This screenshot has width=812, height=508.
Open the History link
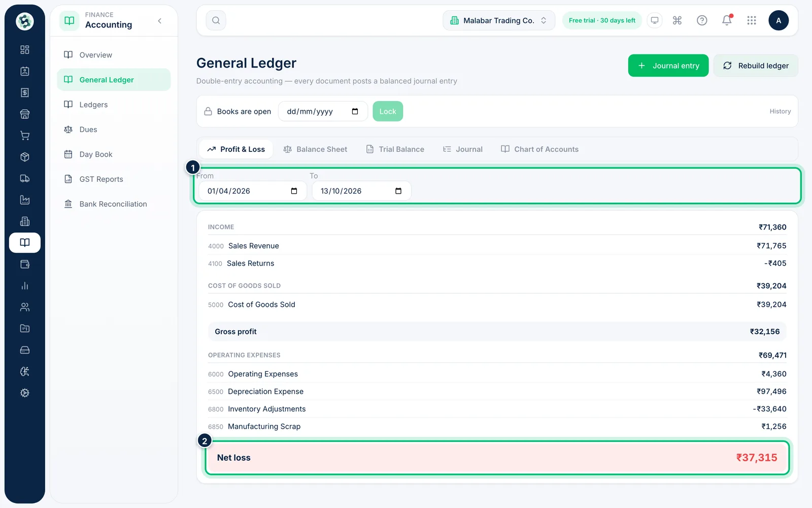tap(780, 111)
